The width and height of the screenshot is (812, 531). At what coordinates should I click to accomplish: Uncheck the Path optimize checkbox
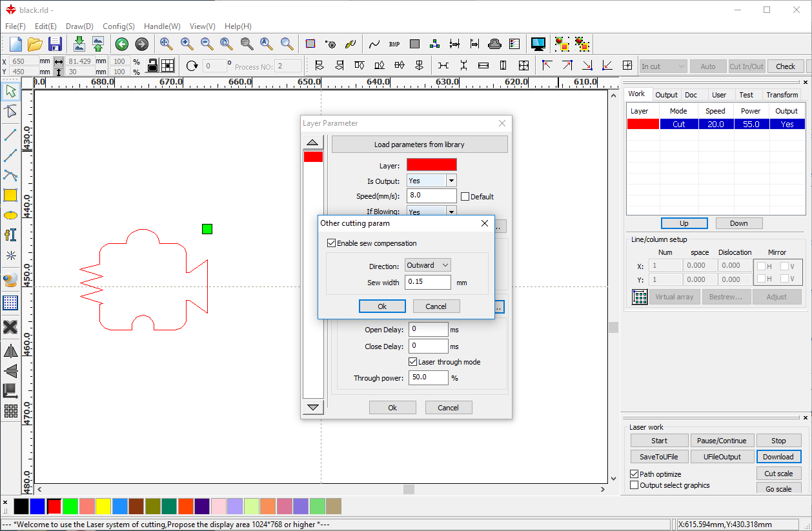tap(634, 474)
